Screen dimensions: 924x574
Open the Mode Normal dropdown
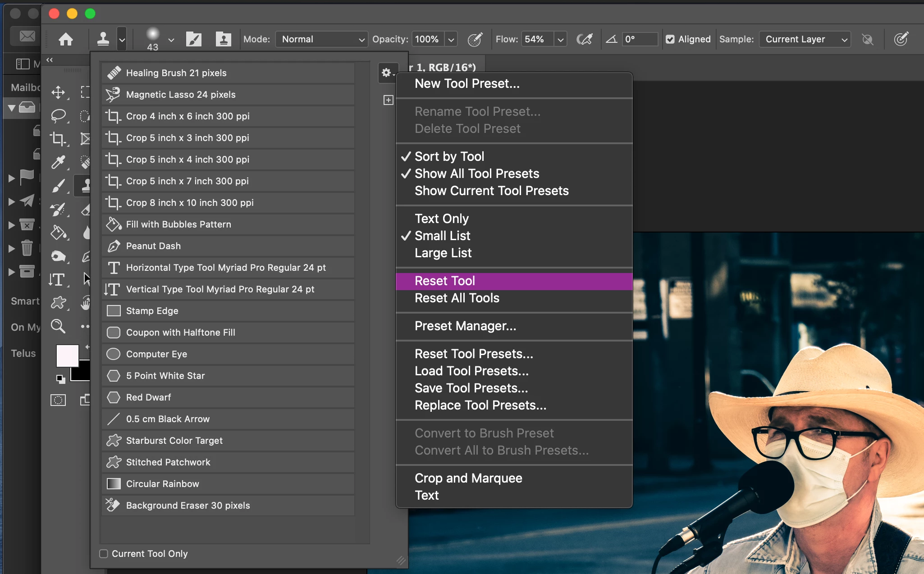[x=322, y=40]
